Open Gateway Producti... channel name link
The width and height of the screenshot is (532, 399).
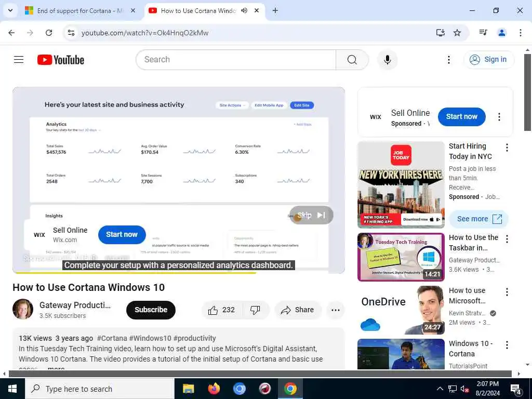[x=75, y=305]
